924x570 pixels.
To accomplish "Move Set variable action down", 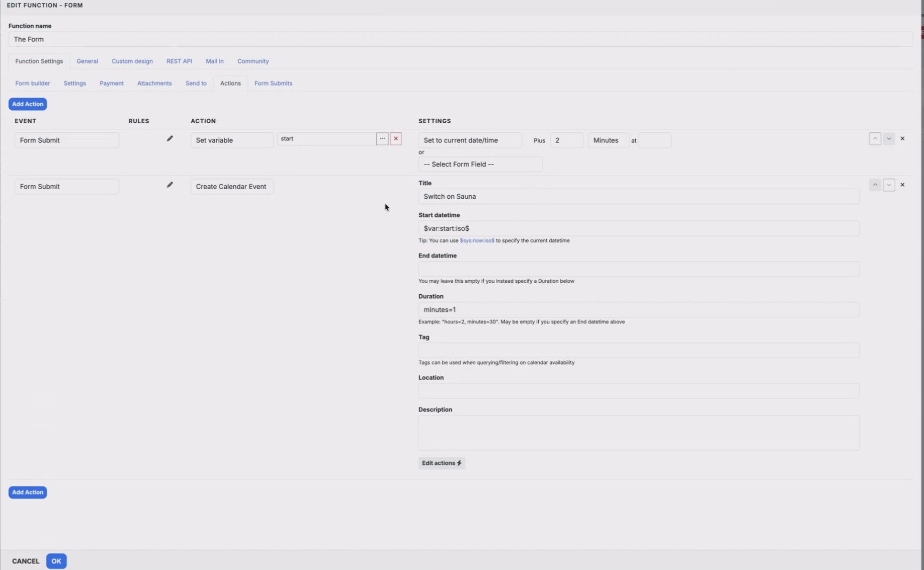I will [889, 139].
